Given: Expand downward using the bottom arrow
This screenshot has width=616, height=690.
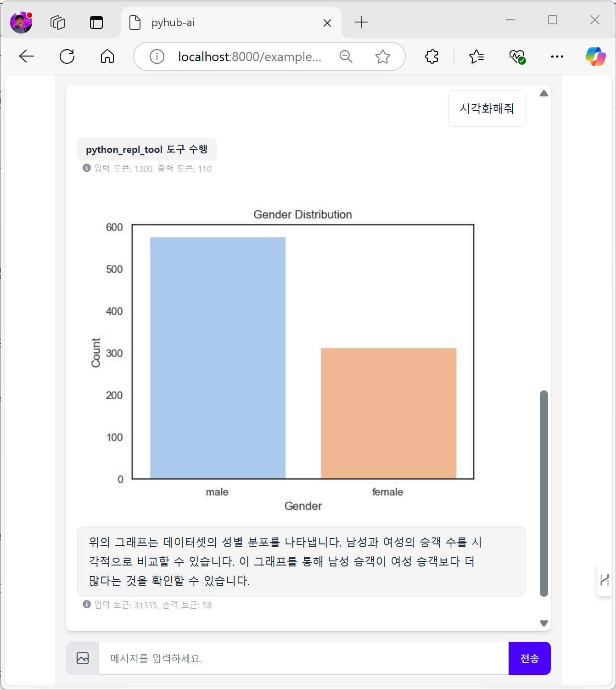Looking at the screenshot, I should (x=543, y=623).
